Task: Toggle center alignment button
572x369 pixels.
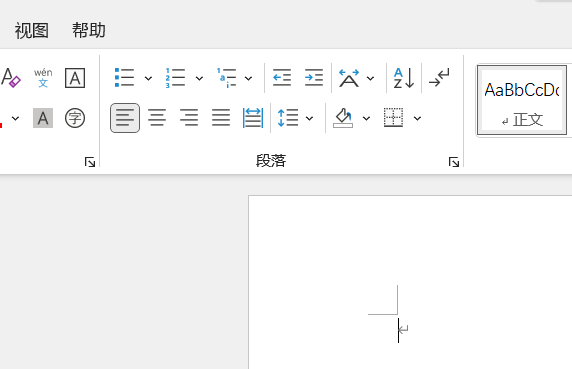Action: (x=157, y=118)
